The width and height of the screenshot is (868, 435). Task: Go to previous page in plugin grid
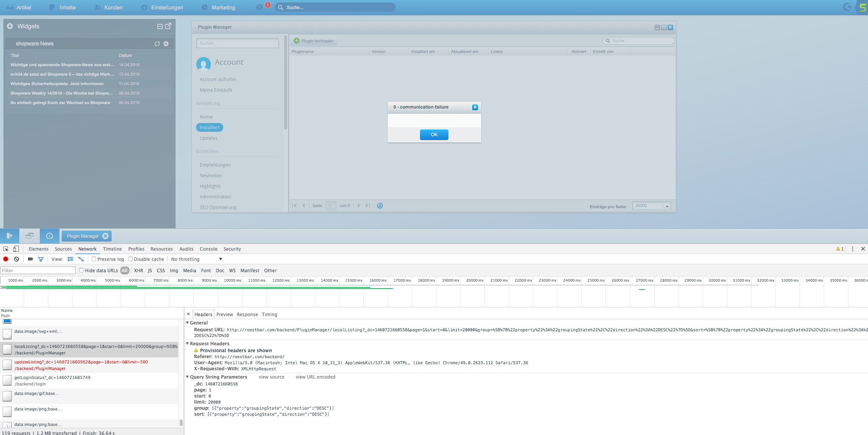tap(303, 206)
